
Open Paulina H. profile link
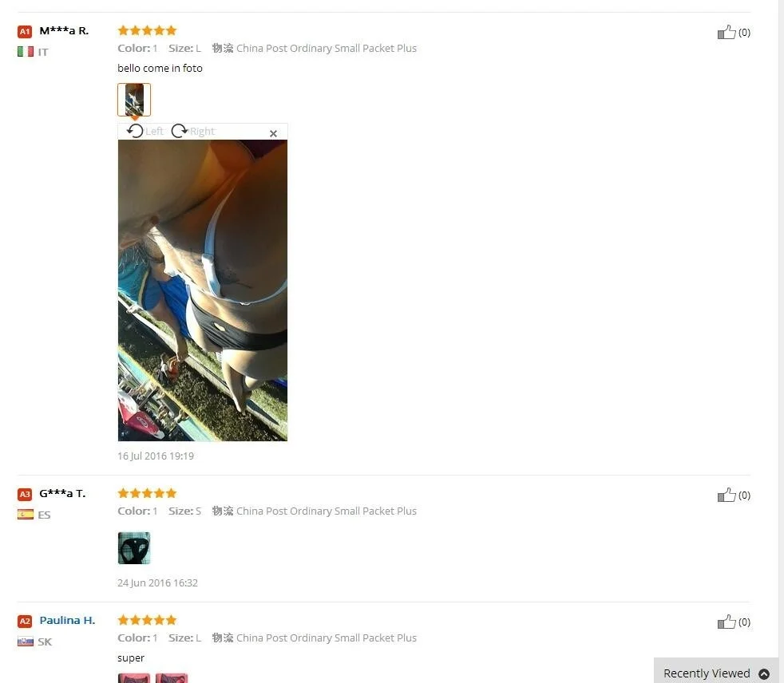pos(67,620)
